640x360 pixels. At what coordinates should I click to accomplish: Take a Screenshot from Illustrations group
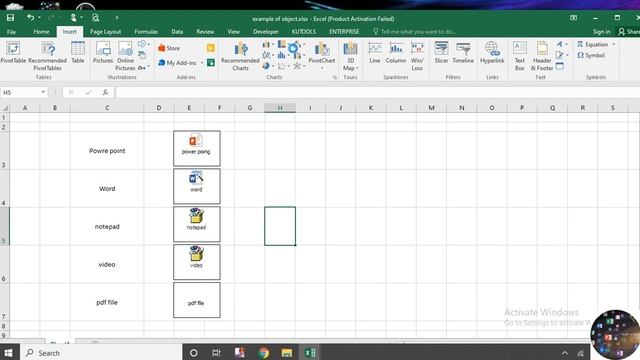pyautogui.click(x=142, y=67)
